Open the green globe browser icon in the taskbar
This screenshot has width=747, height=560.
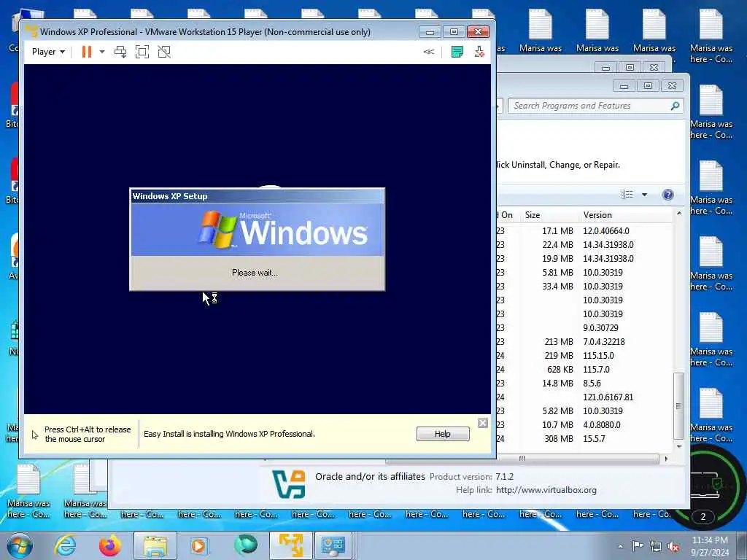pos(246,545)
